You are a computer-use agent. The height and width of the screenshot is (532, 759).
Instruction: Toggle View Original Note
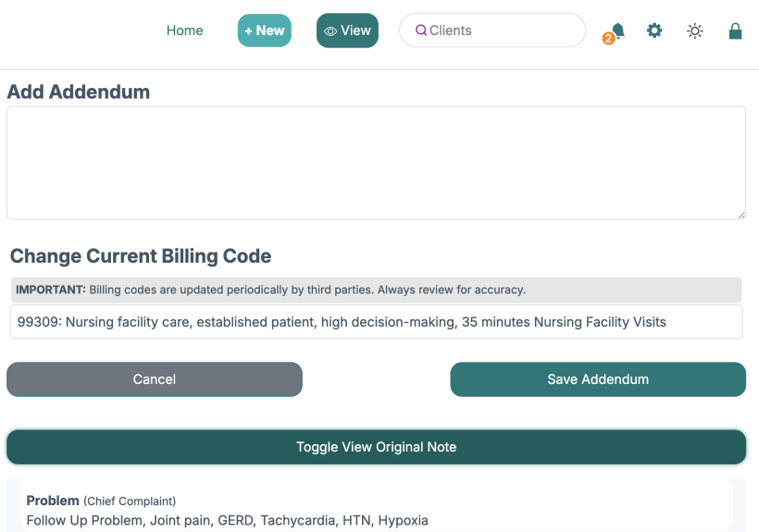point(376,447)
